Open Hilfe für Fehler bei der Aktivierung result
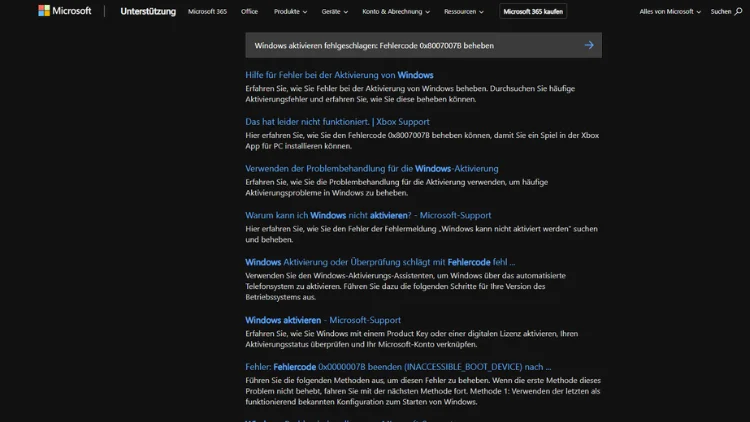 click(x=339, y=75)
